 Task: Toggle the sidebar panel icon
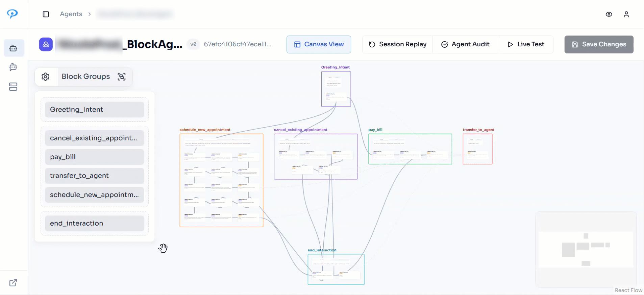point(46,14)
